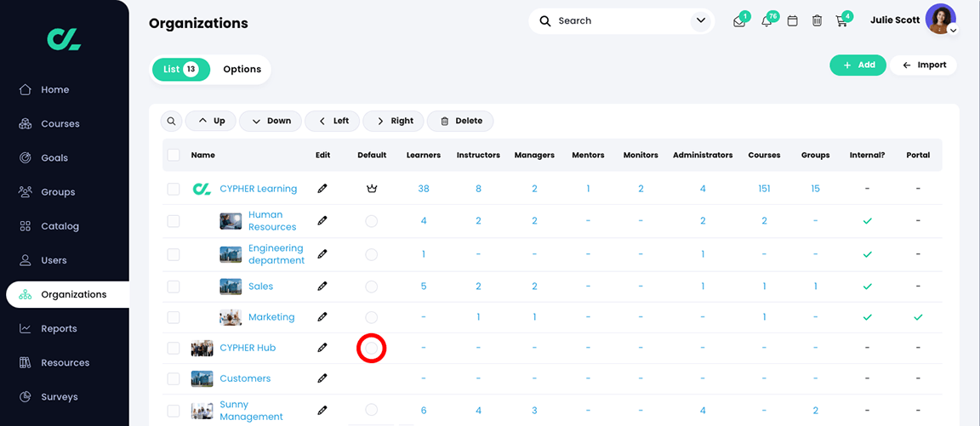This screenshot has width=980, height=426.
Task: Edit Marketing organization with pencil icon
Action: coord(322,316)
